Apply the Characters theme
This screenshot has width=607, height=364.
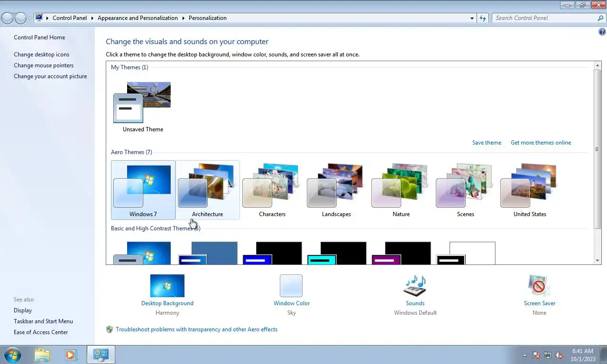pos(272,190)
